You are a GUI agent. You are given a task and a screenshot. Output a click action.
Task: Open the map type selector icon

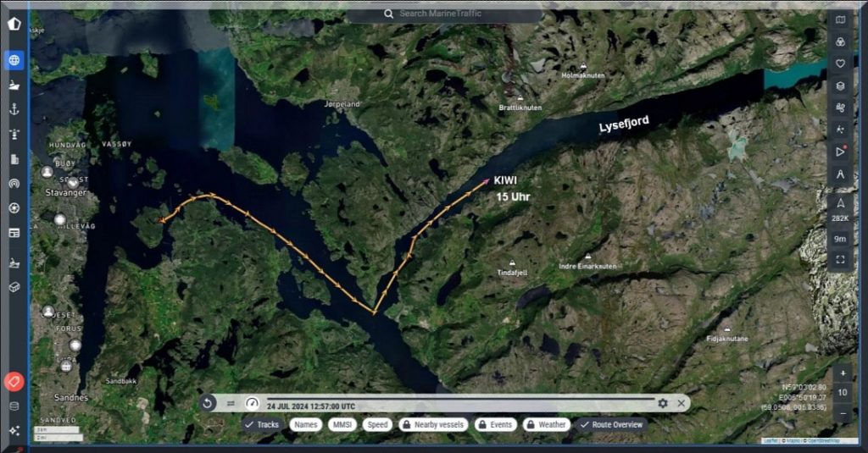(840, 19)
